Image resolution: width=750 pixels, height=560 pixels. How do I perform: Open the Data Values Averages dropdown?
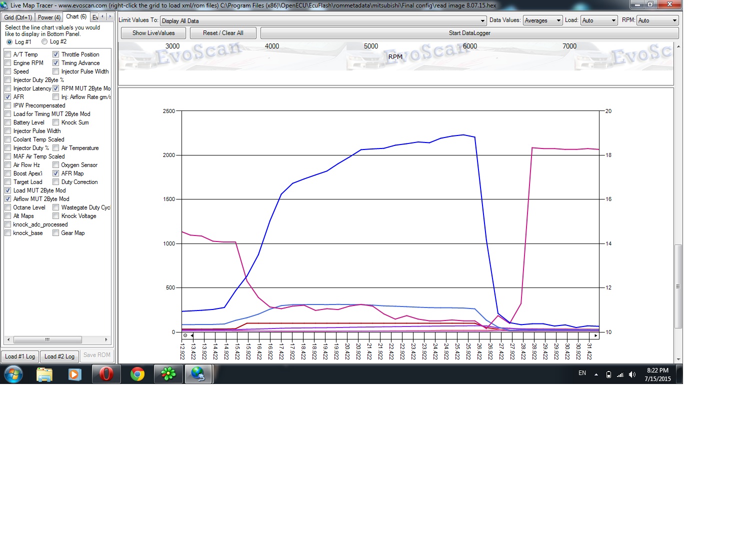[x=558, y=20]
